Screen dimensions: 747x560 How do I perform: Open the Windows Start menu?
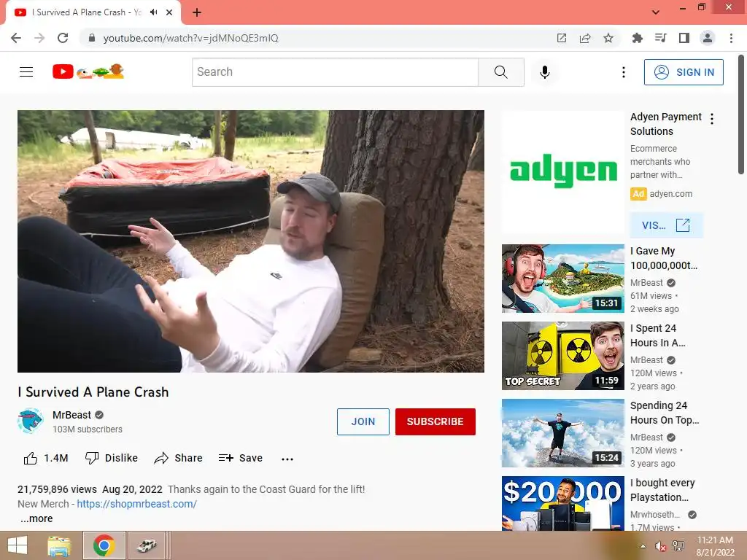(18, 545)
